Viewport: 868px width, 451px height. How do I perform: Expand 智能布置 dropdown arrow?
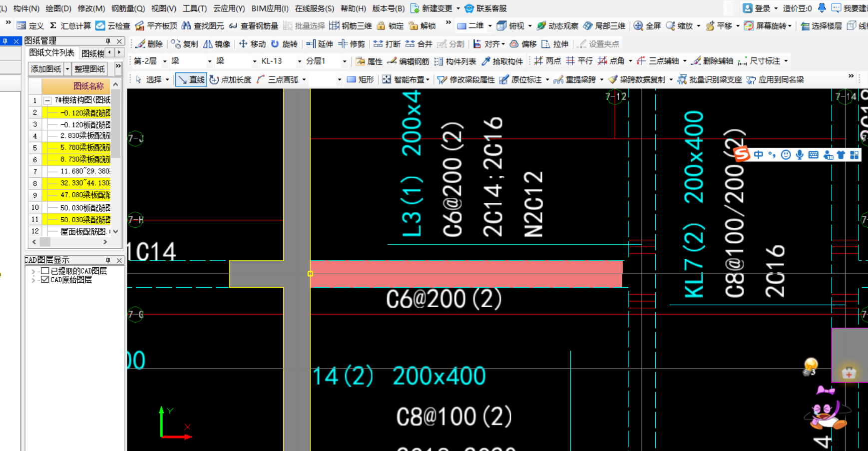428,80
